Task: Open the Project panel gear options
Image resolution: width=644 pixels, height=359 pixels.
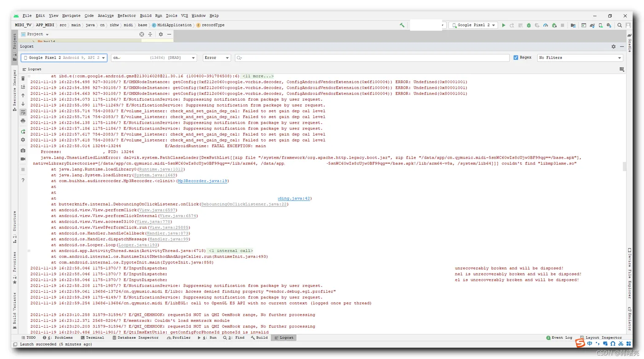Action: [x=161, y=34]
